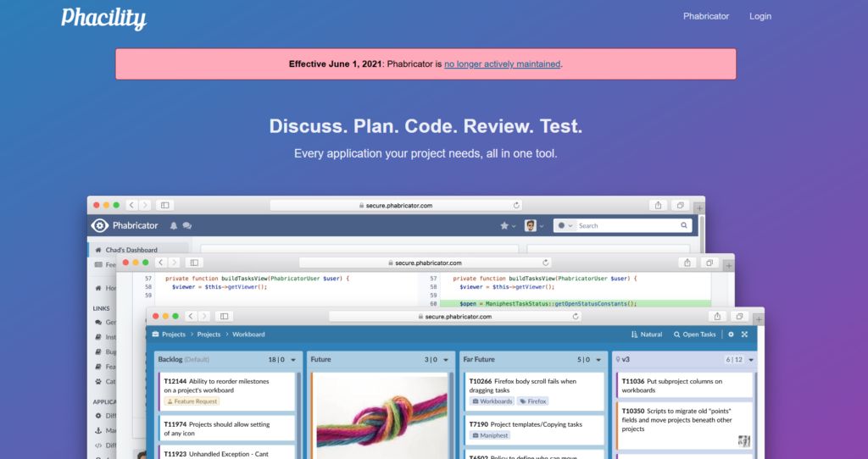Click back arrow in the dashboard browser window

coord(131,205)
